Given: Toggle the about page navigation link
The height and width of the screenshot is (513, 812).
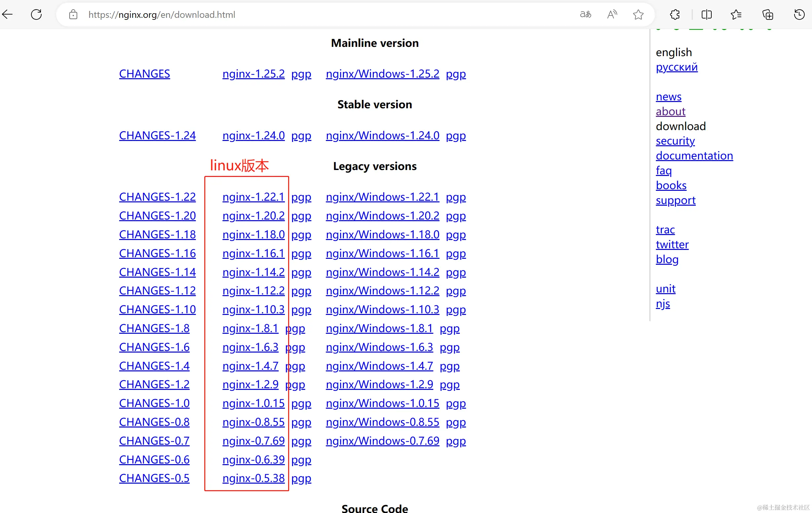Looking at the screenshot, I should [670, 111].
